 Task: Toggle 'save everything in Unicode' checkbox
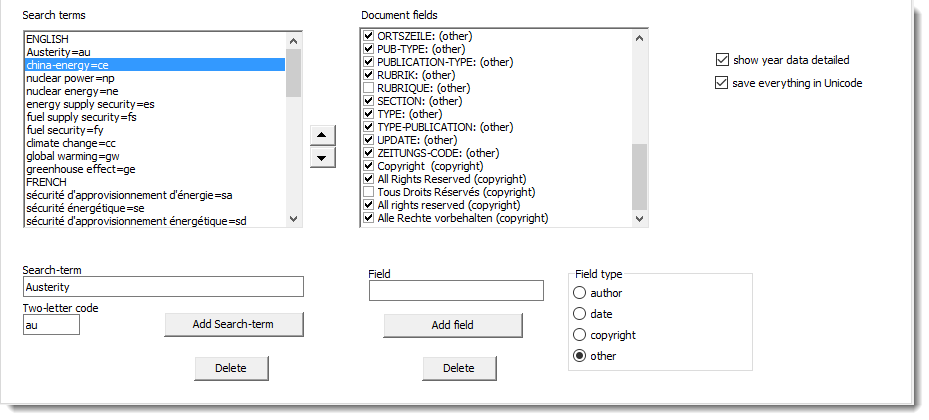(x=723, y=83)
